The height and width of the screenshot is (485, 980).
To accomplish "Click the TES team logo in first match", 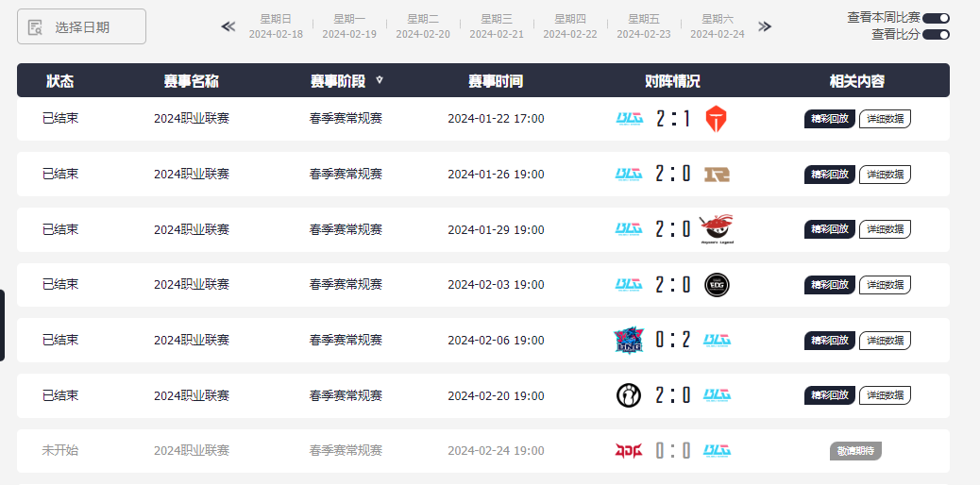I will pyautogui.click(x=717, y=119).
